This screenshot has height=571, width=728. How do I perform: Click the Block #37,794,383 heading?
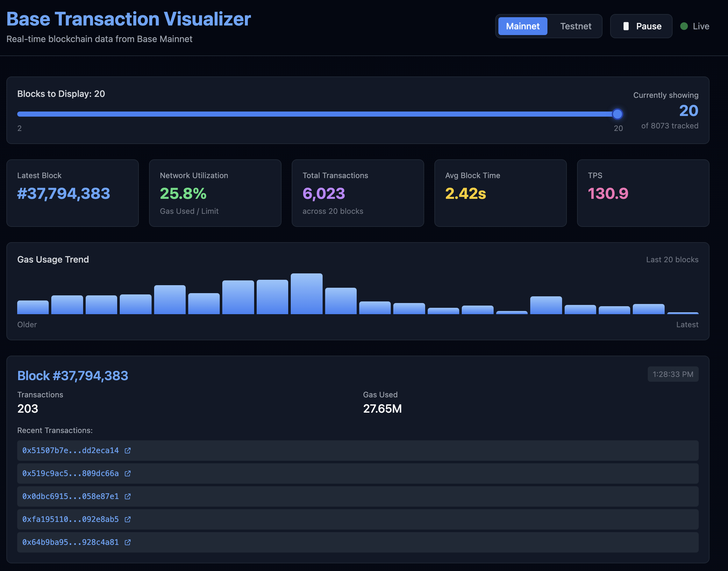(x=73, y=376)
